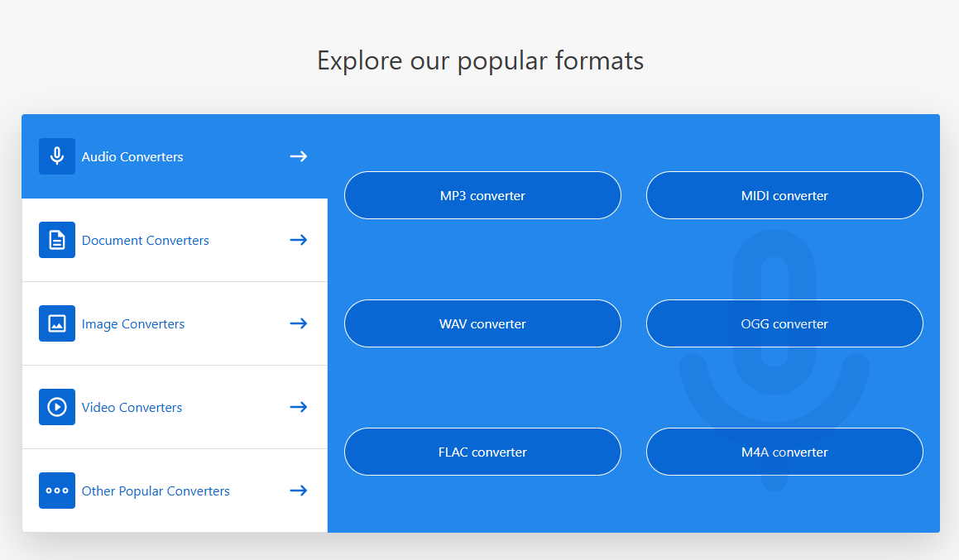The image size is (959, 560).
Task: Click the microphone icon for Audio Converters
Action: coord(57,156)
